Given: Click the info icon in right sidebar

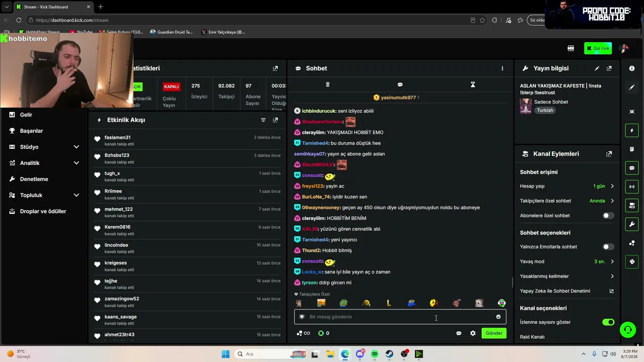Looking at the screenshot, I should (x=632, y=68).
